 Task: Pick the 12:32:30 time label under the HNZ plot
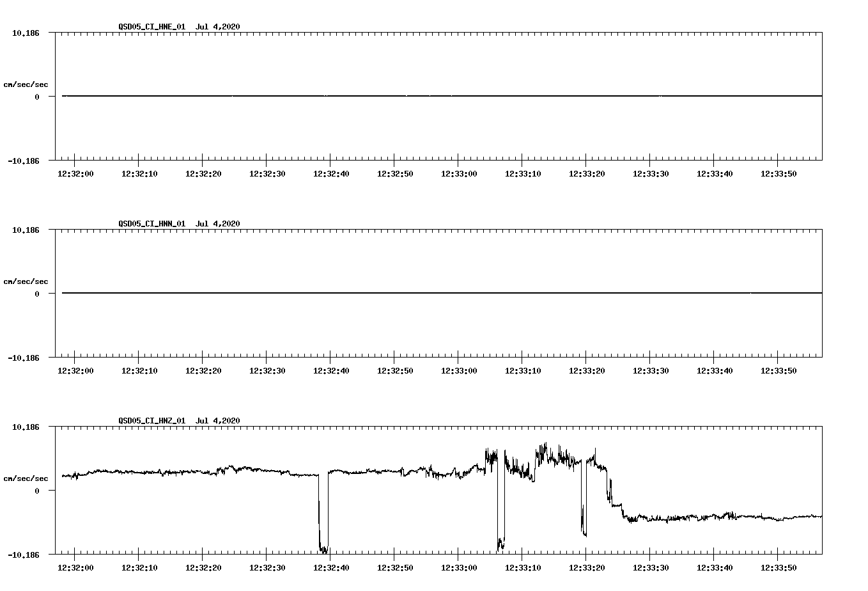[267, 568]
